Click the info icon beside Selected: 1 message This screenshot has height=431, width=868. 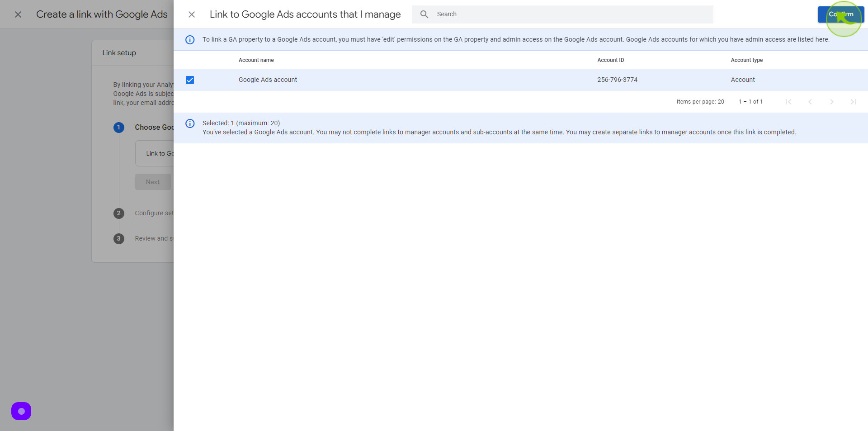190,123
